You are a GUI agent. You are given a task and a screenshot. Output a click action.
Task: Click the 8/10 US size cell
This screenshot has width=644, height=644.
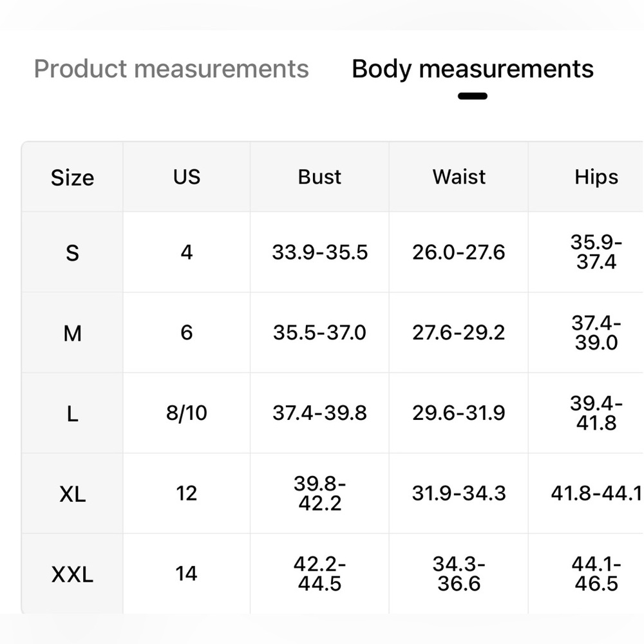(187, 413)
